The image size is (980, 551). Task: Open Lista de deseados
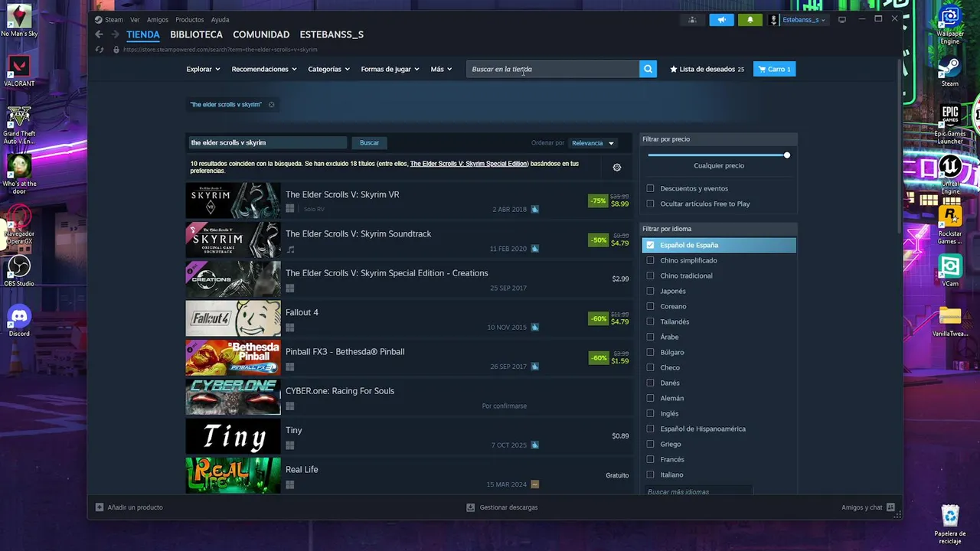click(x=707, y=69)
